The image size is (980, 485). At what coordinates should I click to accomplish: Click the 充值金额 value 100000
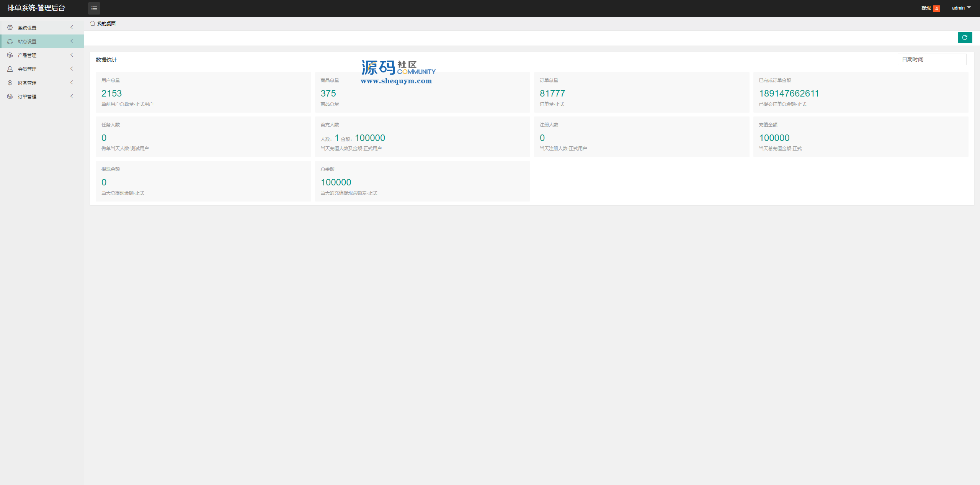coord(774,138)
